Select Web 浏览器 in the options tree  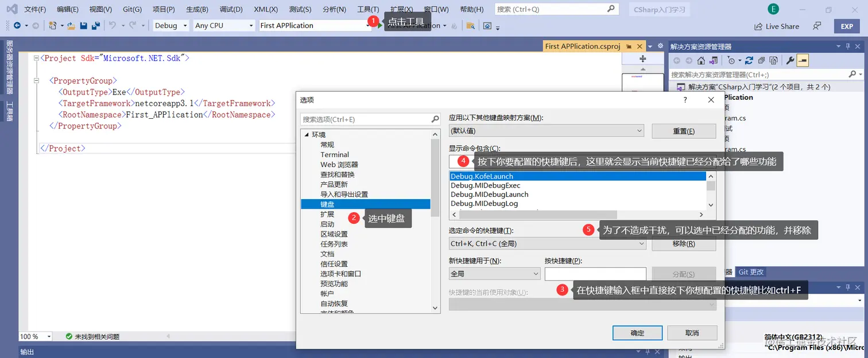pyautogui.click(x=339, y=164)
